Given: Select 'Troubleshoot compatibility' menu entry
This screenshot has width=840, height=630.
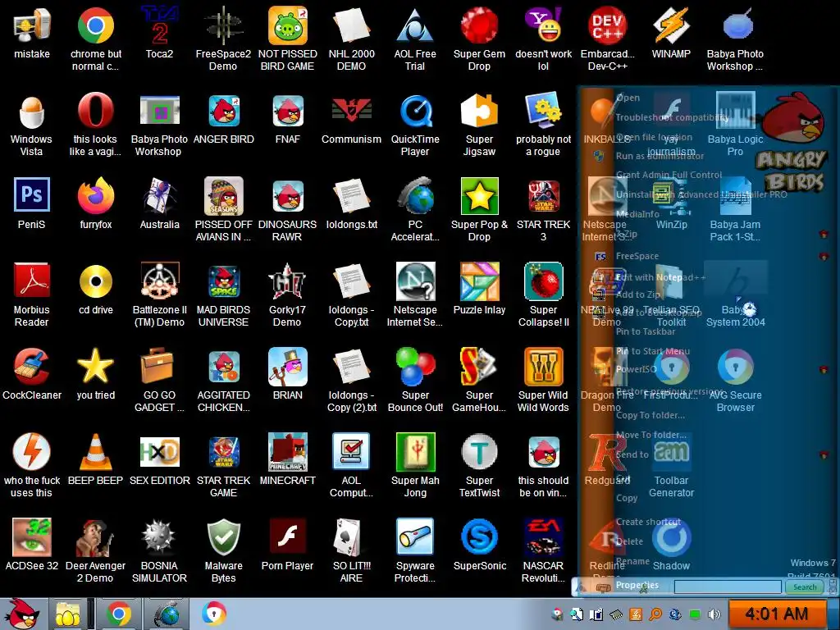Looking at the screenshot, I should (x=672, y=117).
